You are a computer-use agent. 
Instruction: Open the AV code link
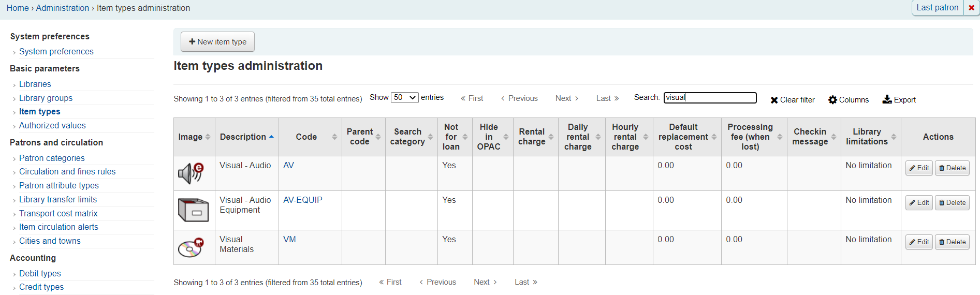pyautogui.click(x=288, y=165)
